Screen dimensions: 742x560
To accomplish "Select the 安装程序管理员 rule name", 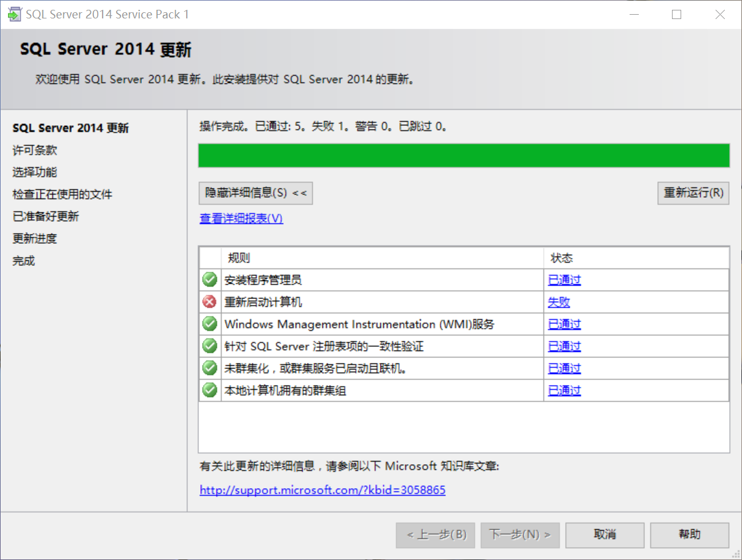I will (x=263, y=280).
